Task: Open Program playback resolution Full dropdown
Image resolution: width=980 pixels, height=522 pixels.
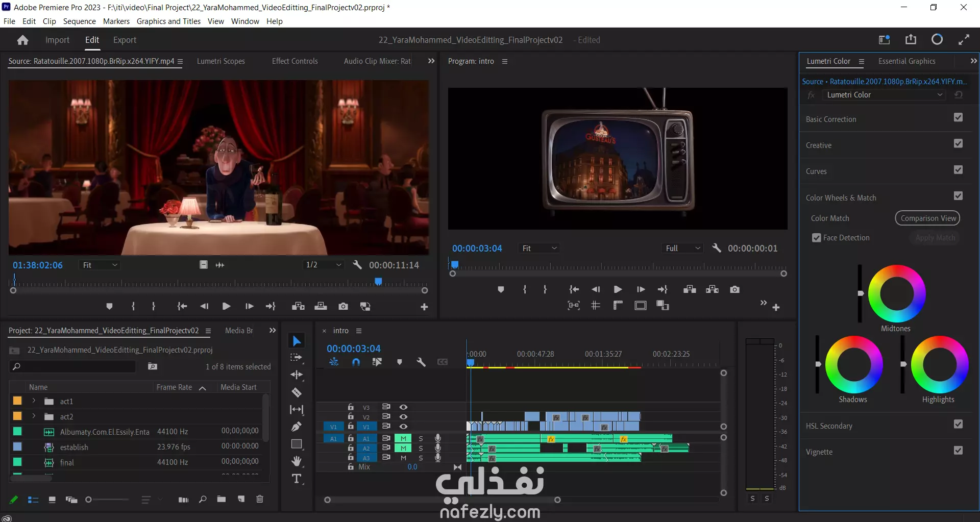Action: pyautogui.click(x=683, y=248)
